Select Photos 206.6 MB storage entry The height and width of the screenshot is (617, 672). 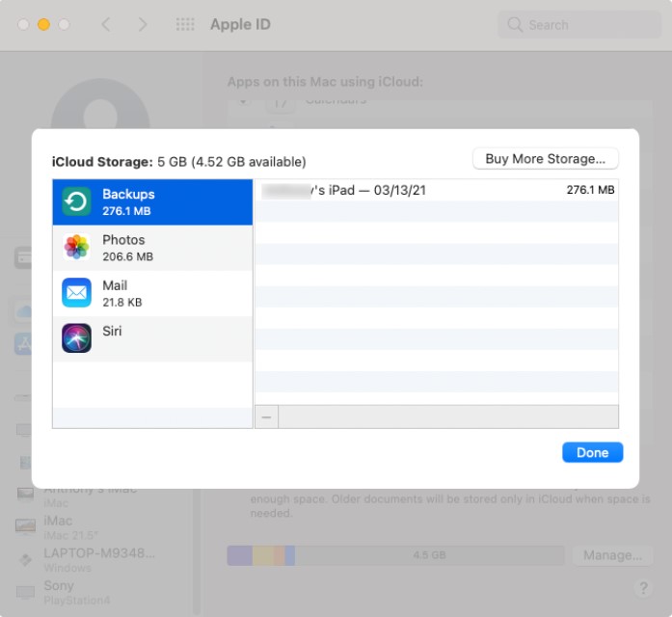[152, 248]
